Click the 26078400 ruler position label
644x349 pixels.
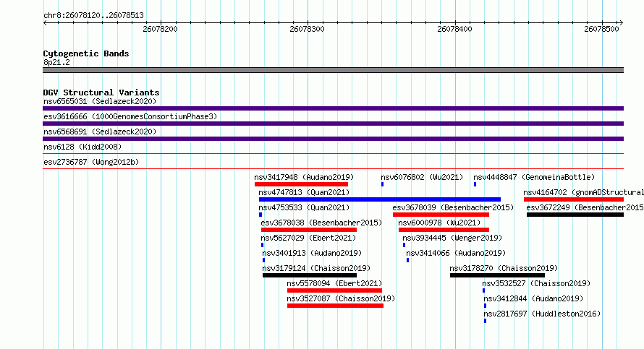(454, 30)
